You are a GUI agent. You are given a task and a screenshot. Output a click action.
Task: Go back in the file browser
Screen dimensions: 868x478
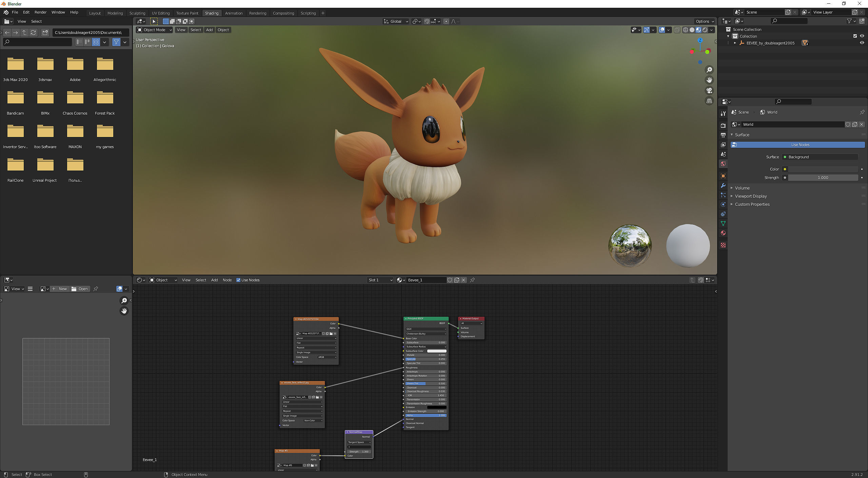(x=7, y=33)
